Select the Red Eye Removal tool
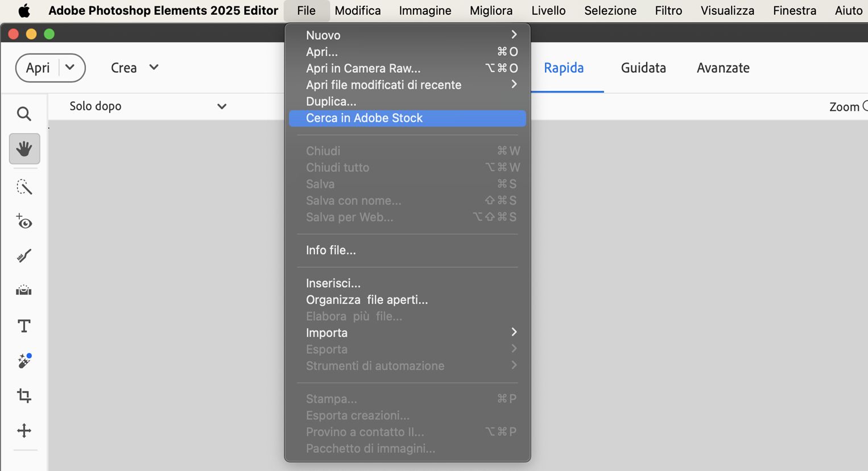The width and height of the screenshot is (868, 471). coord(24,222)
